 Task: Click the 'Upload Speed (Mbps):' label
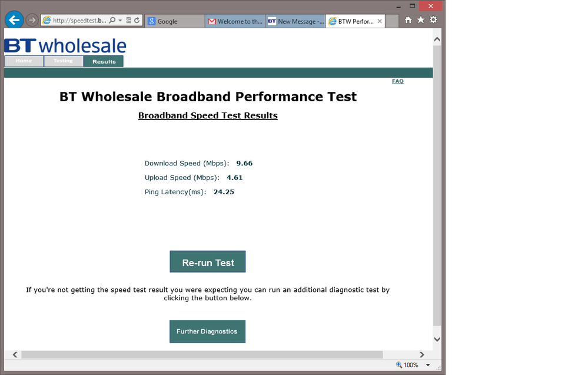pyautogui.click(x=182, y=178)
